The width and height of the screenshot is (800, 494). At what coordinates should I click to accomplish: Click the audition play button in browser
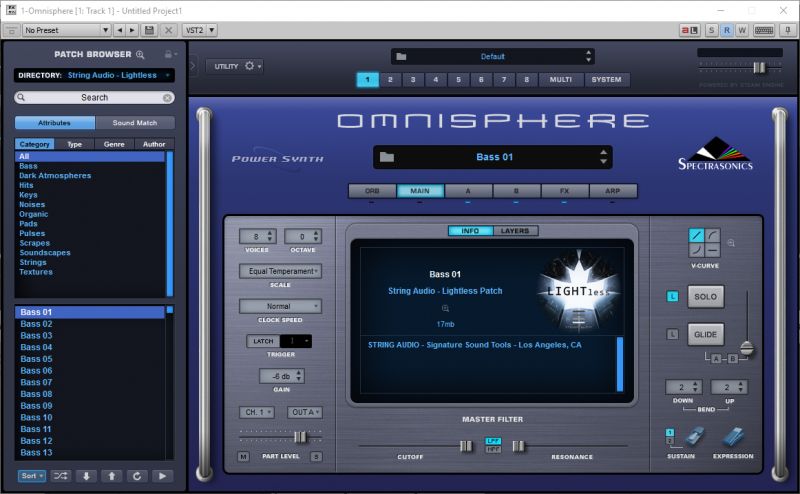point(162,476)
